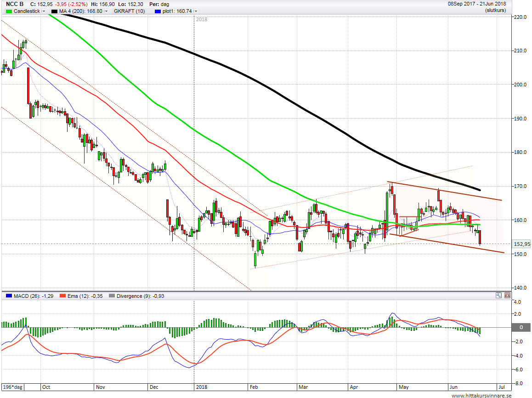Image resolution: width=532 pixels, height=398 pixels.
Task: Open the plot1 series dropdown arrow
Action: pos(196,11)
